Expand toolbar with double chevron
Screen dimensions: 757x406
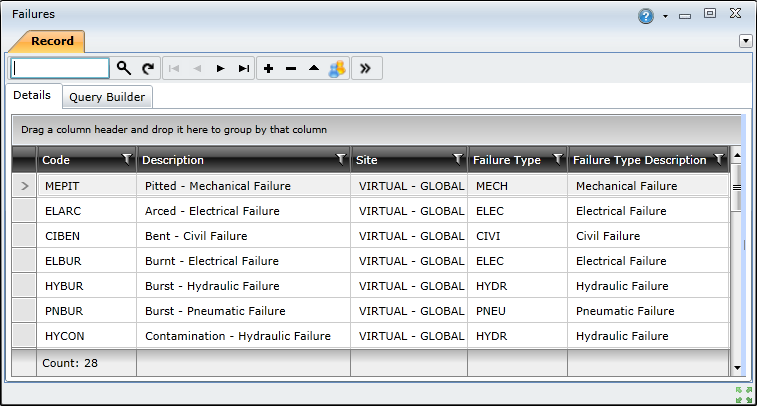point(365,69)
